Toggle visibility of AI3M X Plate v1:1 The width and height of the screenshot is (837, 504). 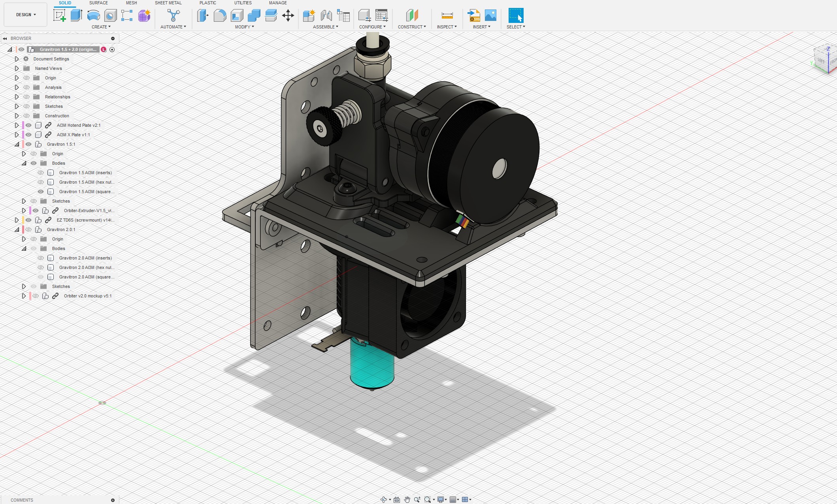[28, 135]
